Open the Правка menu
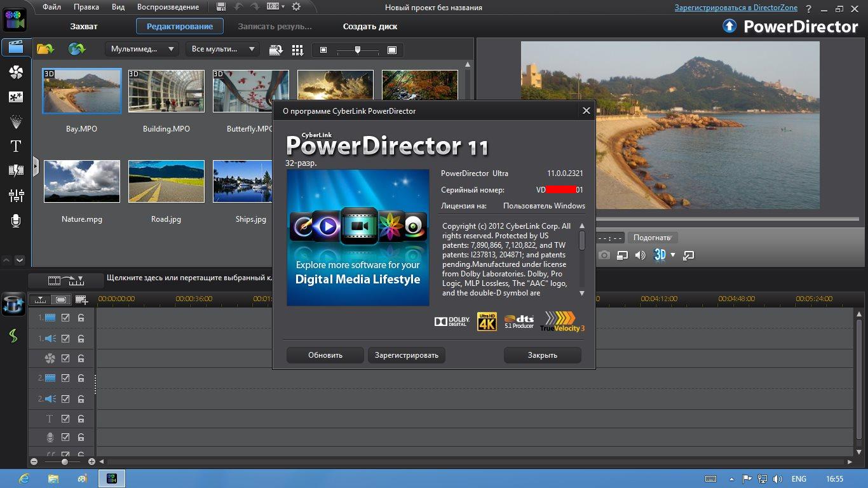Image resolution: width=868 pixels, height=488 pixels. [86, 7]
